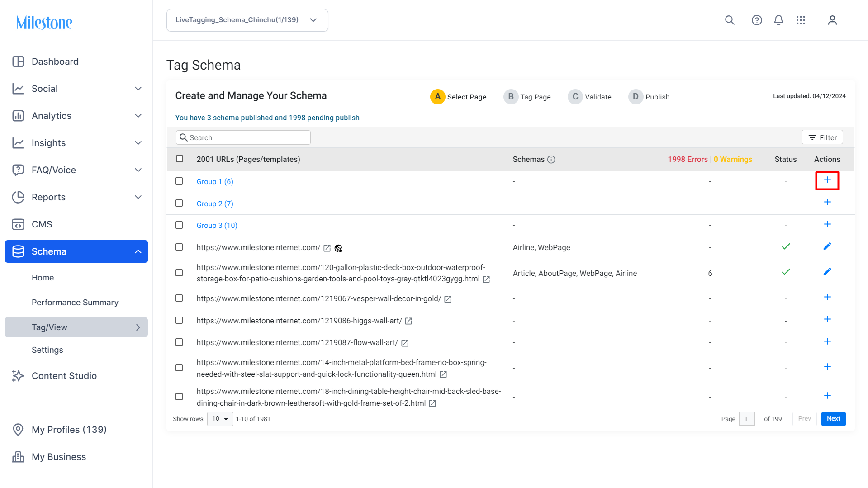
Task: Open the LiveTagging_Schema_Chinchu profile dropdown
Action: click(247, 20)
